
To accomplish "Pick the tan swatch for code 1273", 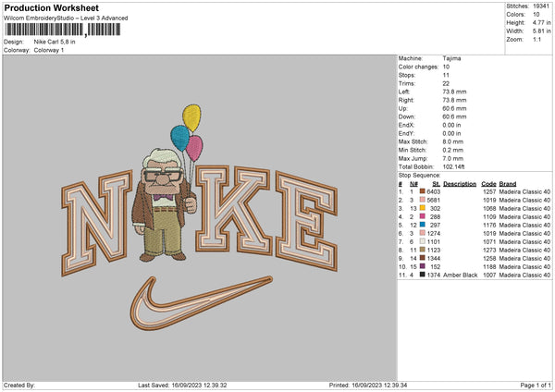I will coord(423,250).
